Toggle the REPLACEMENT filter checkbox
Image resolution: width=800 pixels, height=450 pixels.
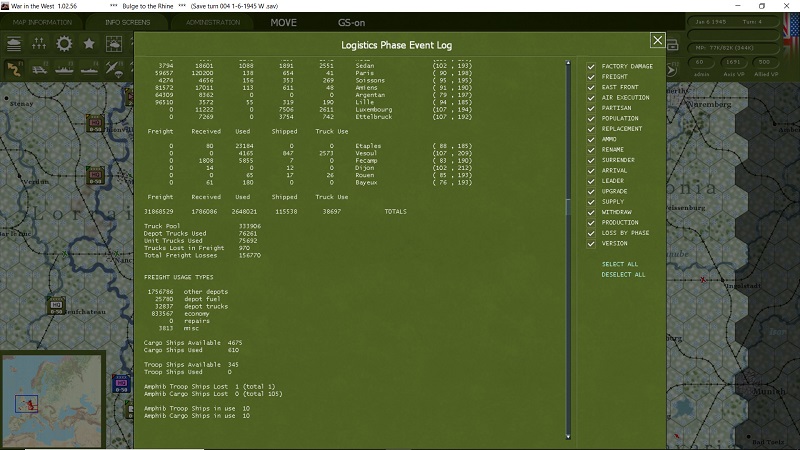[591, 129]
